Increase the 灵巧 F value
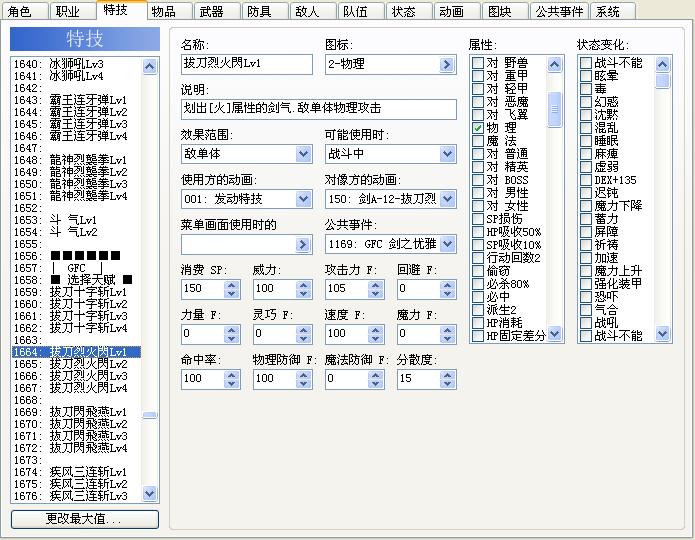 [x=303, y=330]
